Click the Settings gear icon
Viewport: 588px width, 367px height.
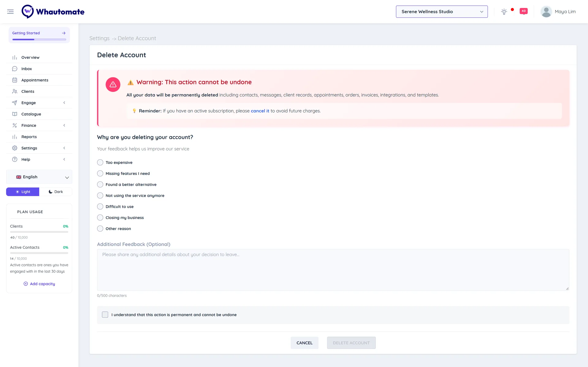click(x=15, y=148)
